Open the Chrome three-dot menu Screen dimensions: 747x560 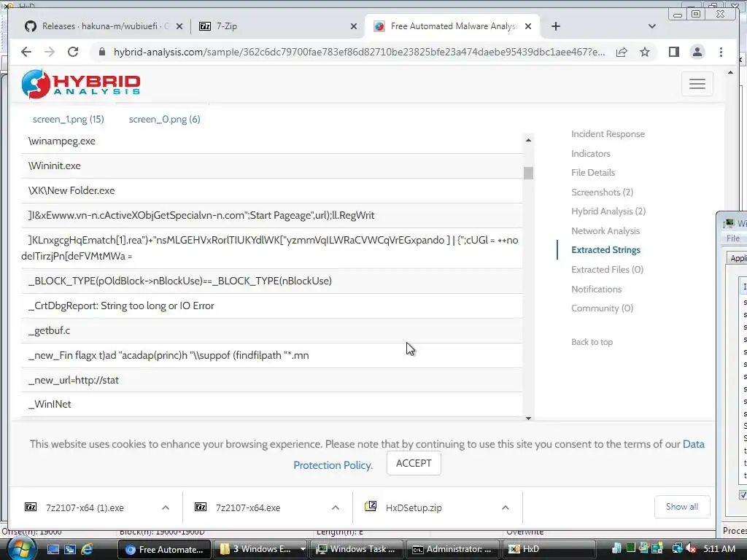click(x=721, y=52)
